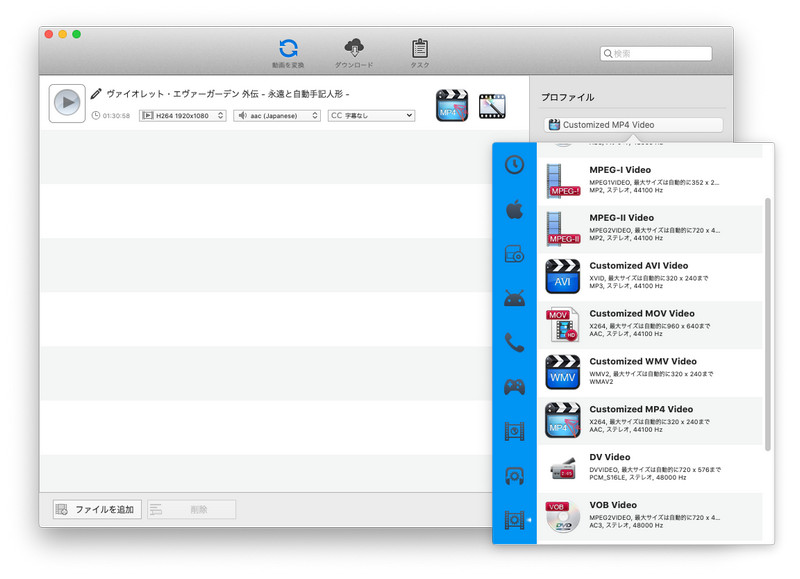Click the MP4 output profile icon in file row
Screen dimensions: 800x579
click(452, 106)
